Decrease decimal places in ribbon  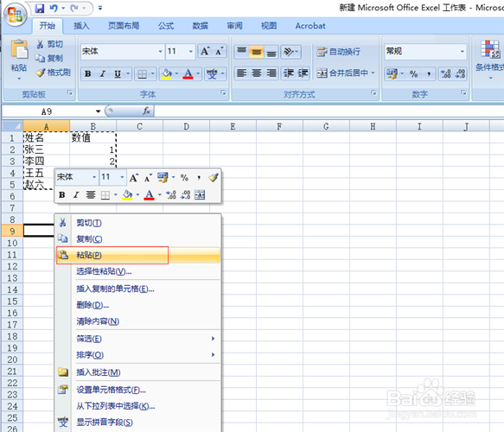point(460,74)
